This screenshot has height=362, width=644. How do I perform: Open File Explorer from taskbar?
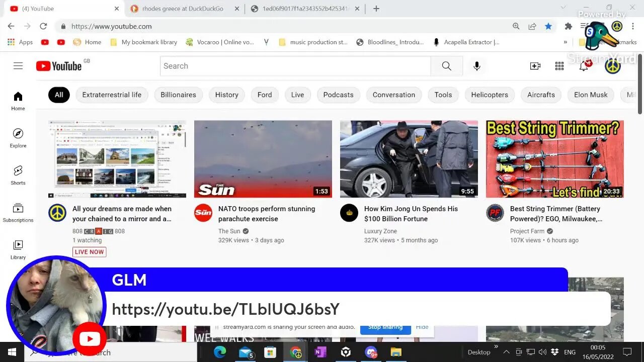click(x=396, y=352)
